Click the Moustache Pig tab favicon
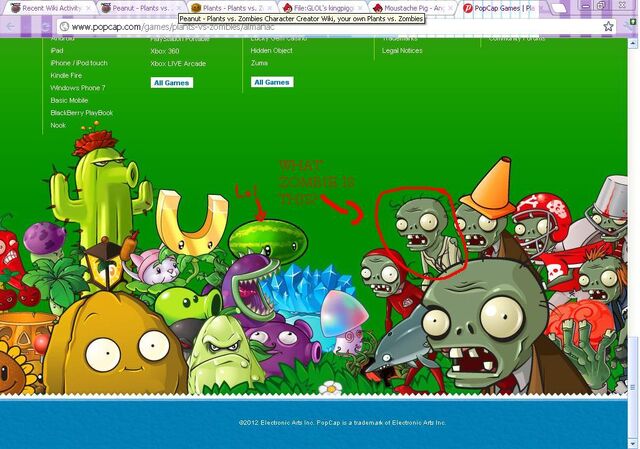Viewport: 640px width, 449px height. [378, 8]
